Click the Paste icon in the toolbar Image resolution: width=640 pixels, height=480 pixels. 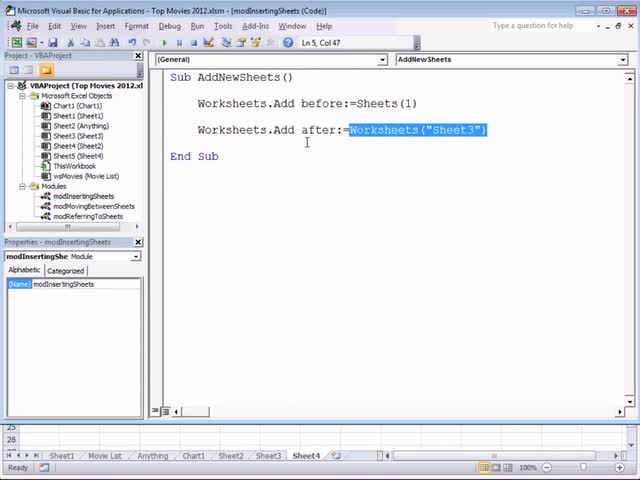point(100,42)
